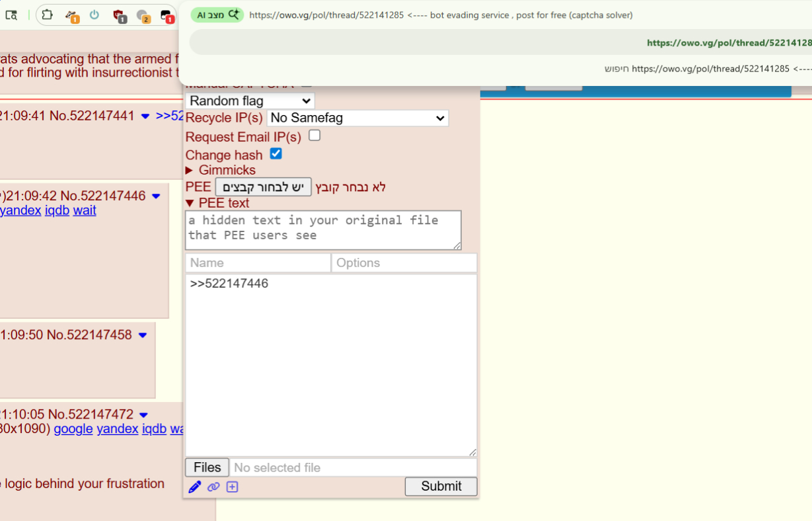812x521 pixels.
Task: Click the blue pencil draw icon
Action: (x=194, y=487)
